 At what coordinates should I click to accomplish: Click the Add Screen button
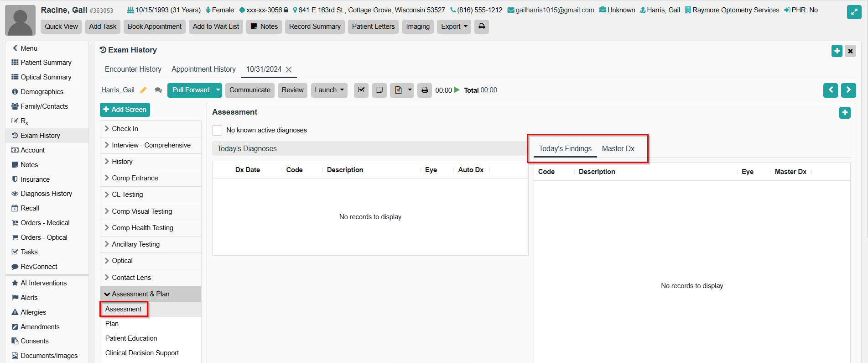pos(125,110)
